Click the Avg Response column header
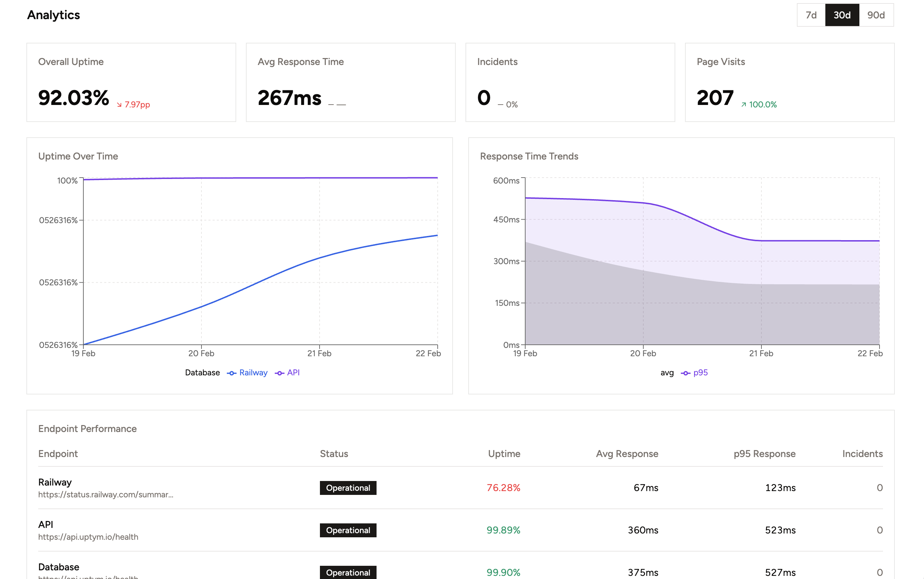The image size is (924, 579). click(627, 454)
